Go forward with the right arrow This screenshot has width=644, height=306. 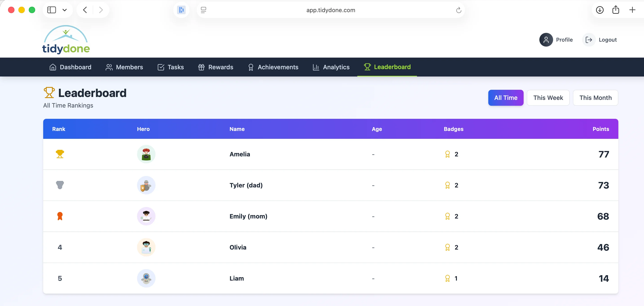(101, 10)
